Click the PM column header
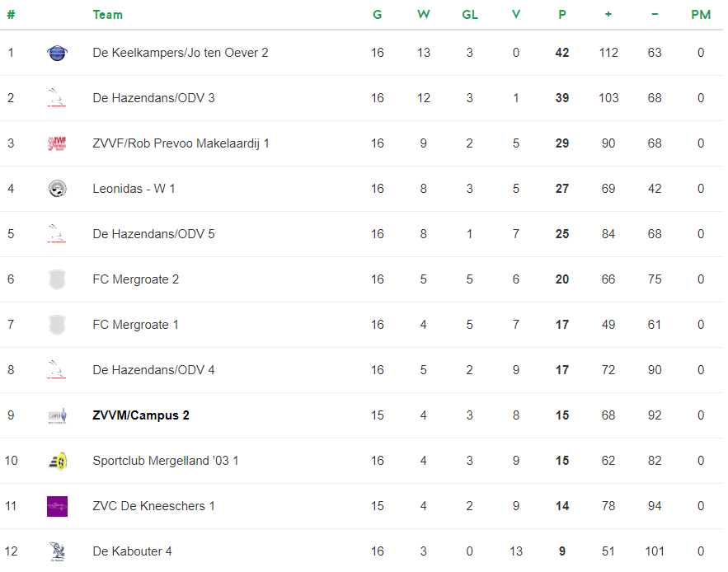The image size is (728, 572). click(701, 15)
